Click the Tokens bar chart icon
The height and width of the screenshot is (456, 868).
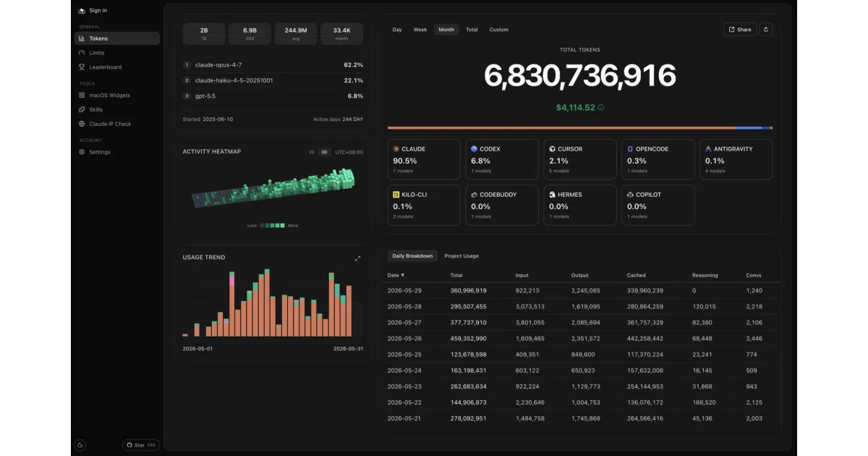point(82,38)
